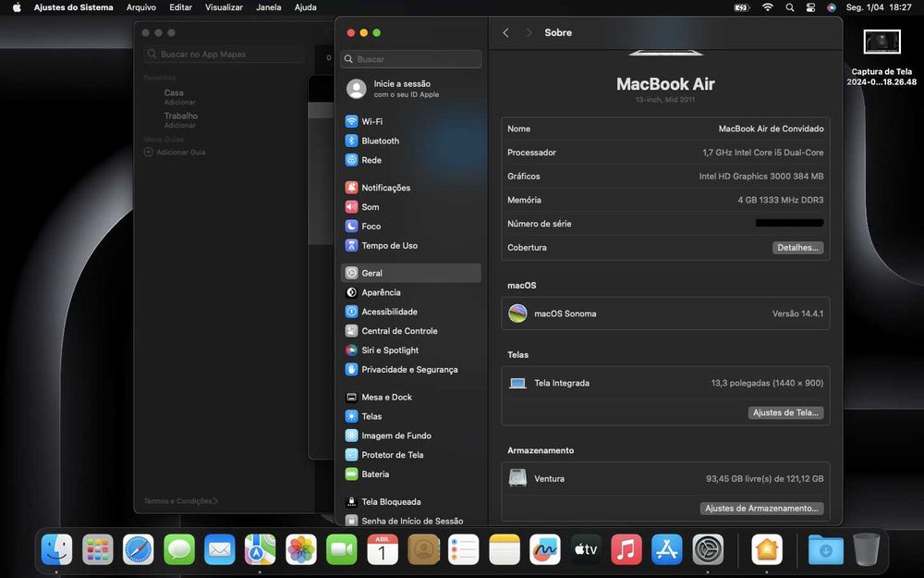Open the Captura de Tela desktop file
This screenshot has width=924, height=578.
coord(882,57)
